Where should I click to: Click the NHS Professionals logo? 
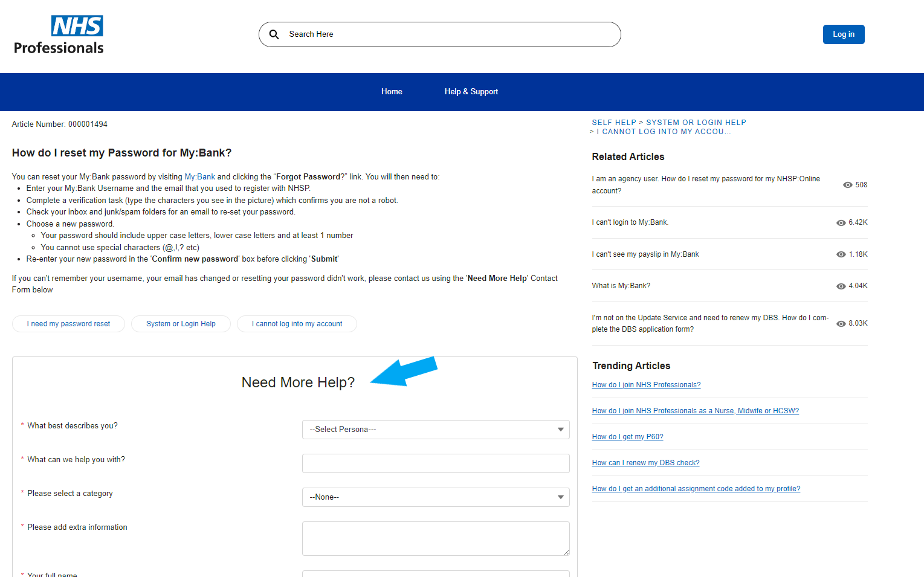58,33
